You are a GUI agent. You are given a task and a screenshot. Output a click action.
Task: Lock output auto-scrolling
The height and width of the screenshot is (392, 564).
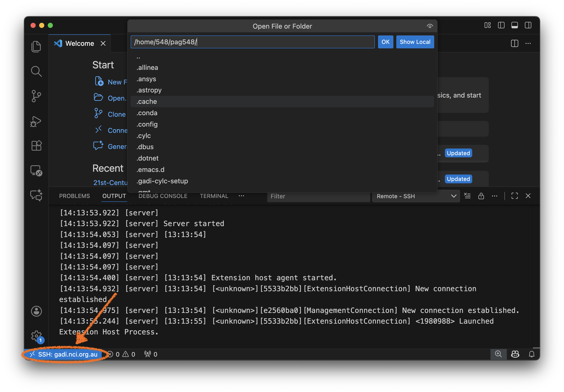(481, 196)
